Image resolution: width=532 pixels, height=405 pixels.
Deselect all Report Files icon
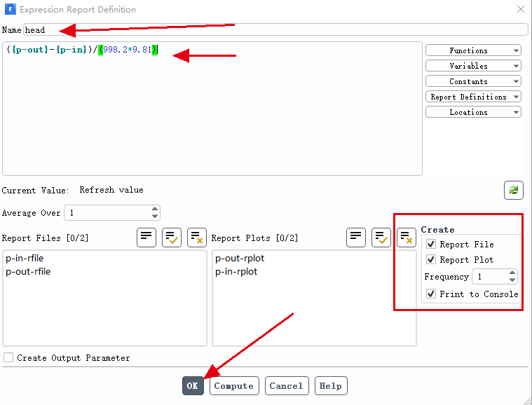coord(197,238)
